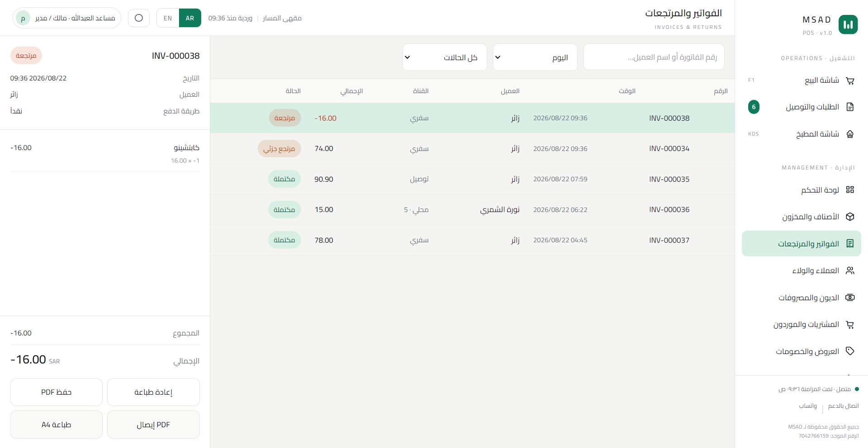
Task: Click the واتساب link in the footer
Action: tap(808, 406)
